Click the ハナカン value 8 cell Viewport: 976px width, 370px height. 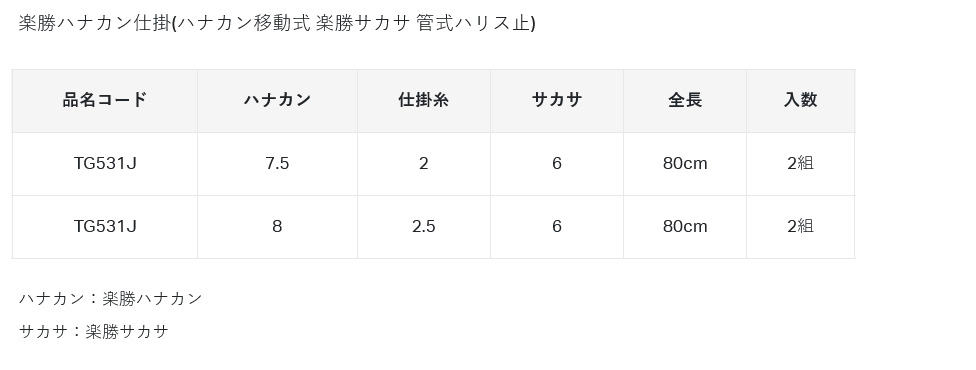pos(277,227)
